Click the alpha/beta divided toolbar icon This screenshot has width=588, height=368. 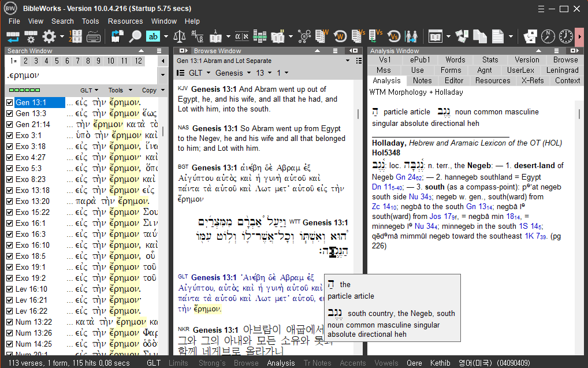coord(197,36)
